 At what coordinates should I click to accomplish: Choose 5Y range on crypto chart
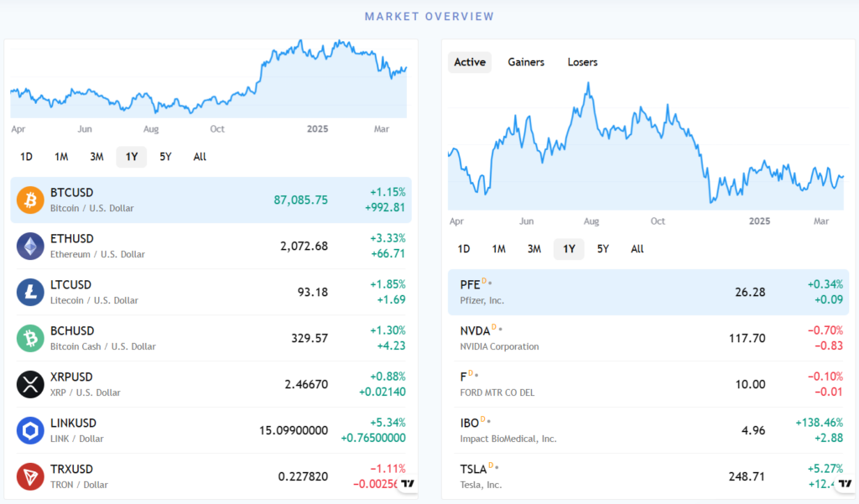[166, 157]
